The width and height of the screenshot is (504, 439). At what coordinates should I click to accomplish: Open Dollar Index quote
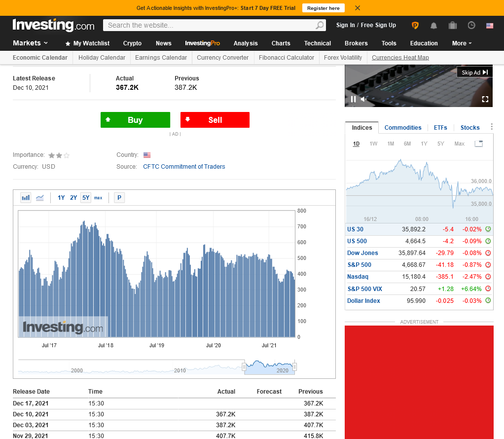pyautogui.click(x=363, y=301)
